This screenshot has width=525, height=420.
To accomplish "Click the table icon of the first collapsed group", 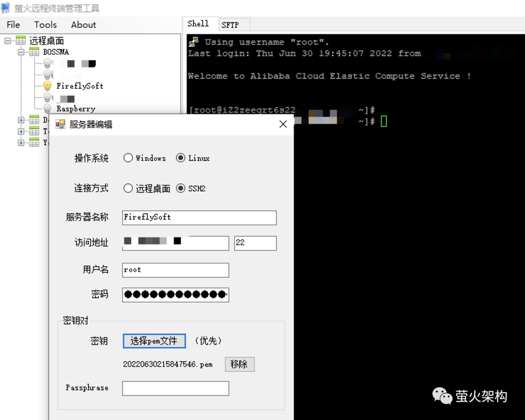I will pos(34,119).
